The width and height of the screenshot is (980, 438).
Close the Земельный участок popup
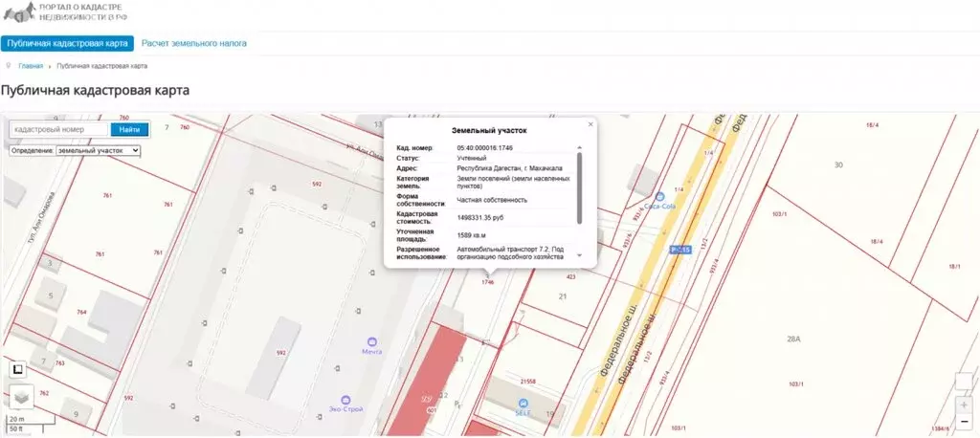coord(590,124)
